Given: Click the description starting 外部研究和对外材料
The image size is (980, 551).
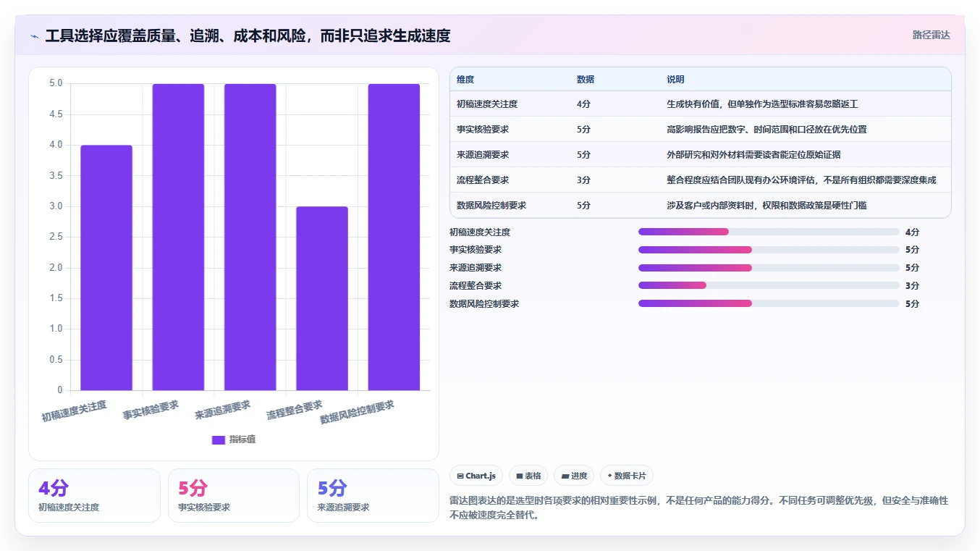Looking at the screenshot, I should point(753,155).
